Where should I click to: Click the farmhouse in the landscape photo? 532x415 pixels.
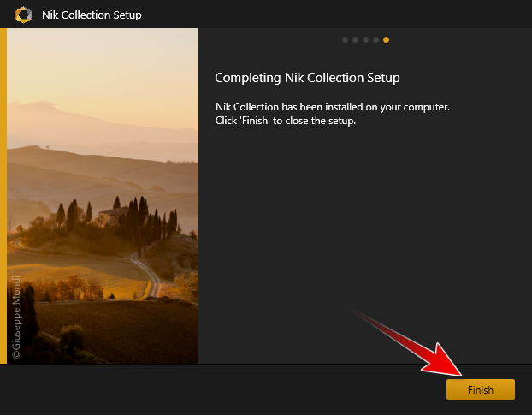(111, 212)
